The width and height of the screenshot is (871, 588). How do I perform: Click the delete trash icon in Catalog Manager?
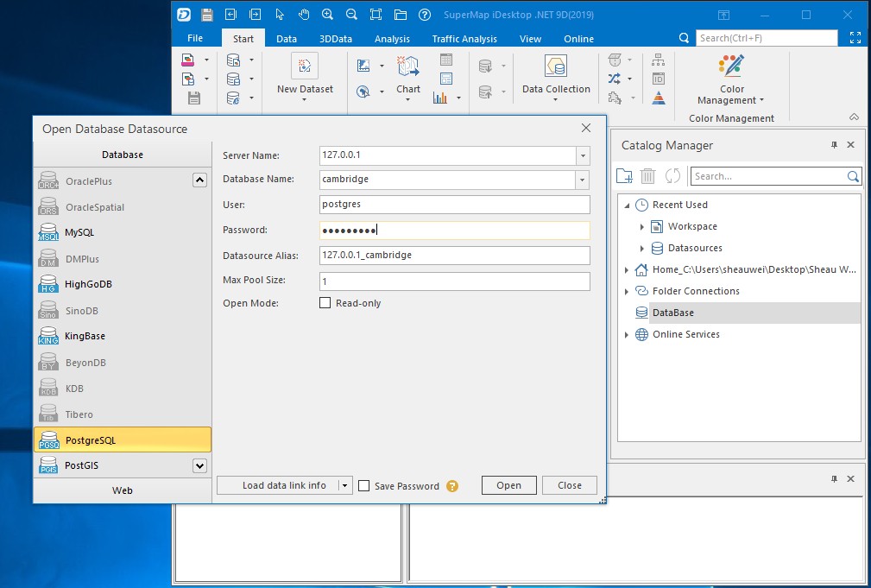[x=647, y=176]
